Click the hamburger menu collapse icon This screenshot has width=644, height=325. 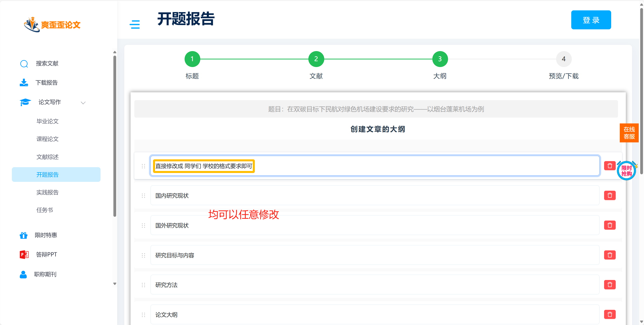(x=135, y=25)
